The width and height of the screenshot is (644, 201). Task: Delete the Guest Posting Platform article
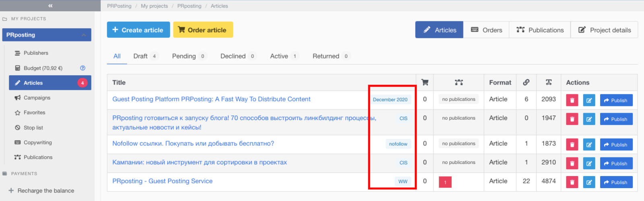572,100
